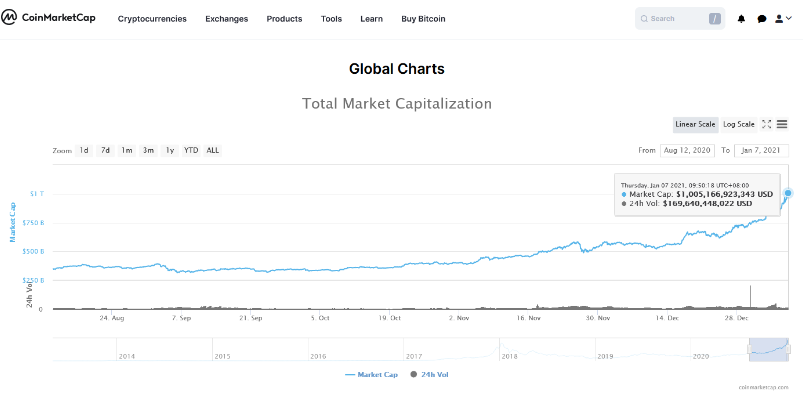This screenshot has width=803, height=404.
Task: Click the 16. Nov axis date
Action: 528,318
